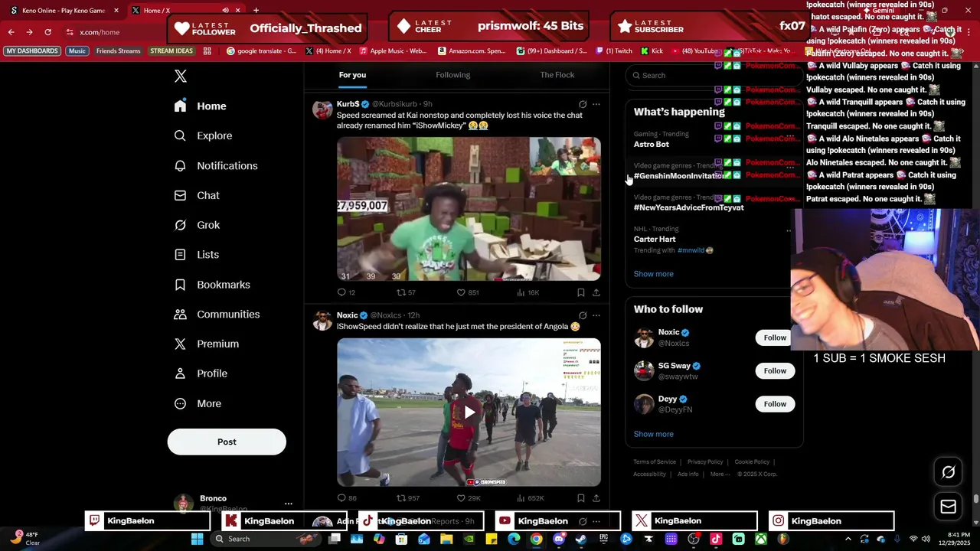Open Windows Start menu
Screen dimensions: 980x551
[198, 539]
